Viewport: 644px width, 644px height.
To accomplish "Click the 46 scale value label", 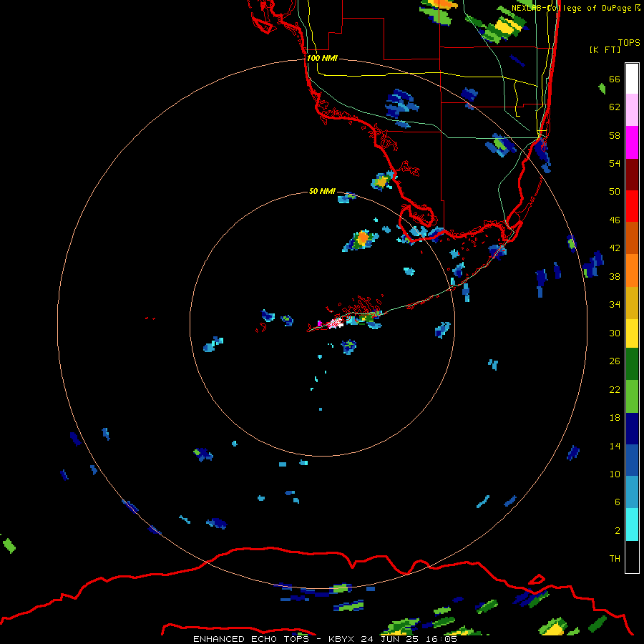I will (615, 220).
